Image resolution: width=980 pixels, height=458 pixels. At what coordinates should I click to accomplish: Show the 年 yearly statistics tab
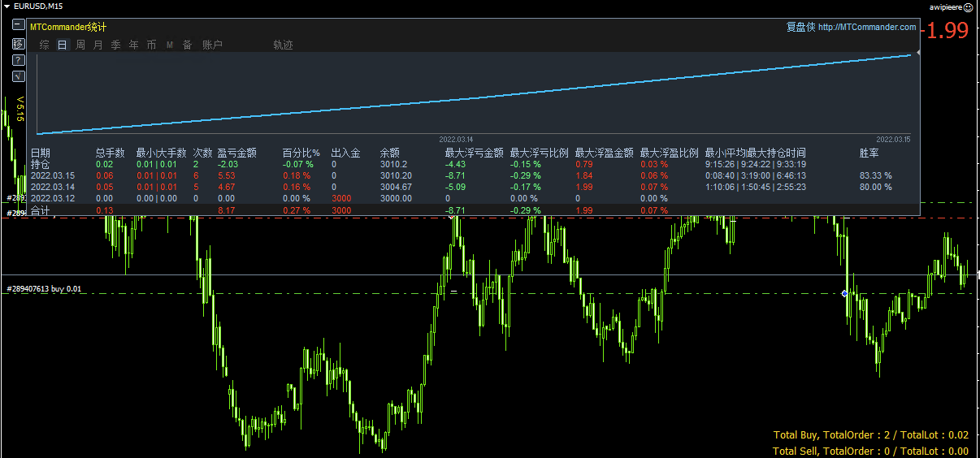(x=134, y=45)
